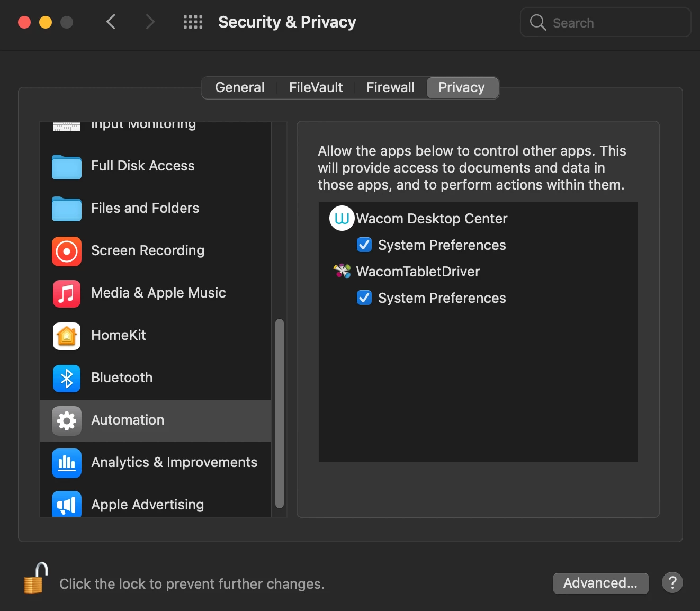Click the yellow minimize window button
This screenshot has height=611, width=700.
pyautogui.click(x=46, y=22)
